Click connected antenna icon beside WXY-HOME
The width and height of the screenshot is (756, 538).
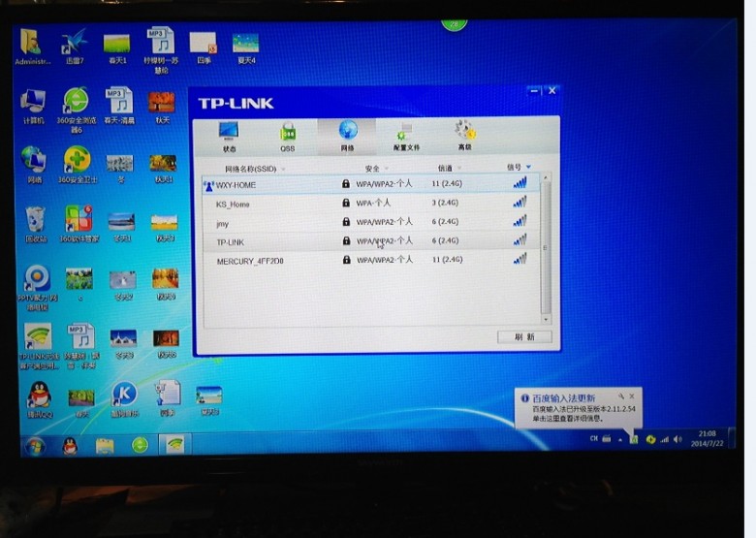[x=208, y=185]
